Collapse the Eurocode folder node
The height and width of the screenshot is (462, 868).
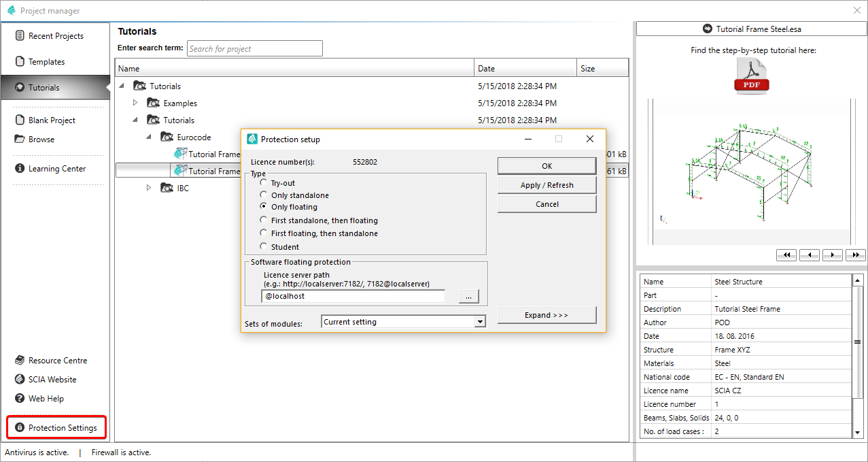(149, 137)
